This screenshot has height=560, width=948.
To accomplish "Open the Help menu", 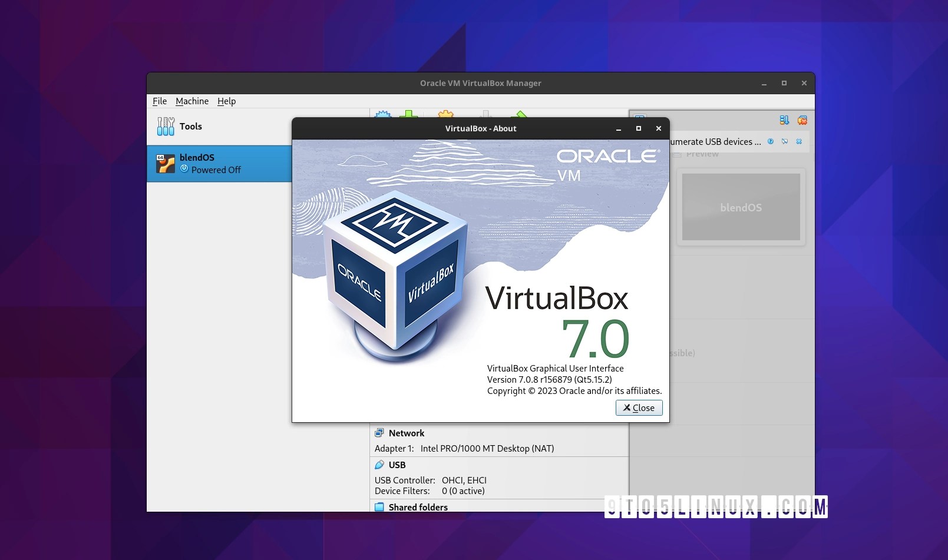I will point(226,101).
